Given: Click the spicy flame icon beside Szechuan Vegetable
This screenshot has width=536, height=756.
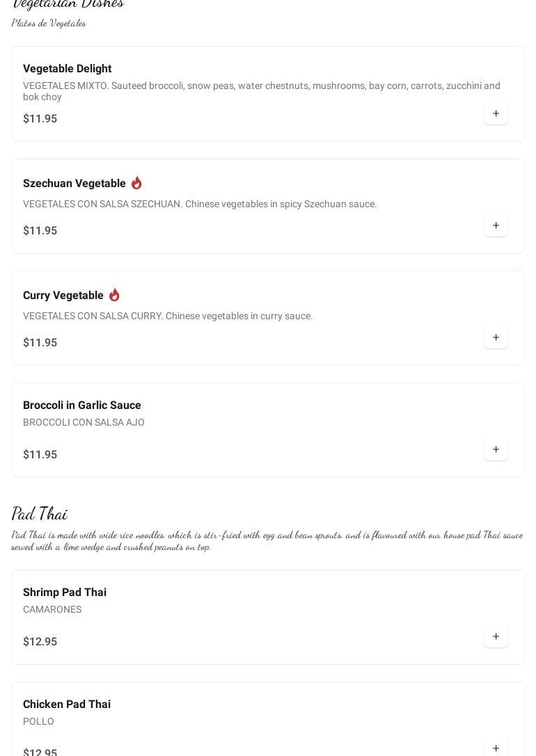Looking at the screenshot, I should point(136,183).
